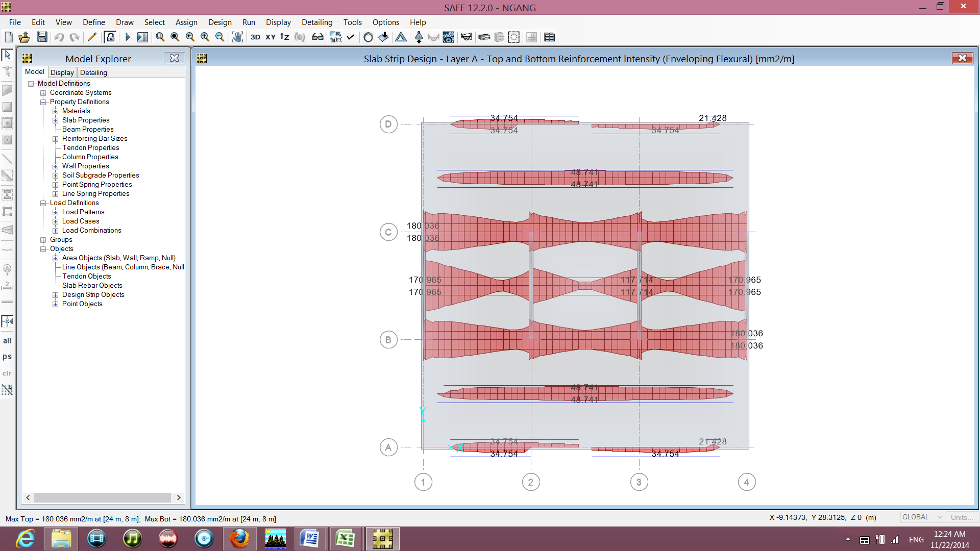Expand the Groups tree node
Screen dimensions: 980x551
click(43, 240)
